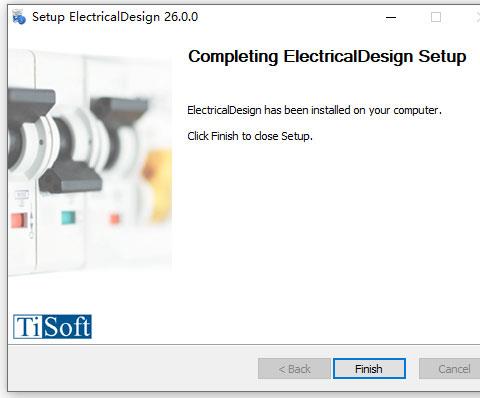Screen dimensions: 480x398
Task: Click the red indicator on left breaker
Action: click(19, 220)
